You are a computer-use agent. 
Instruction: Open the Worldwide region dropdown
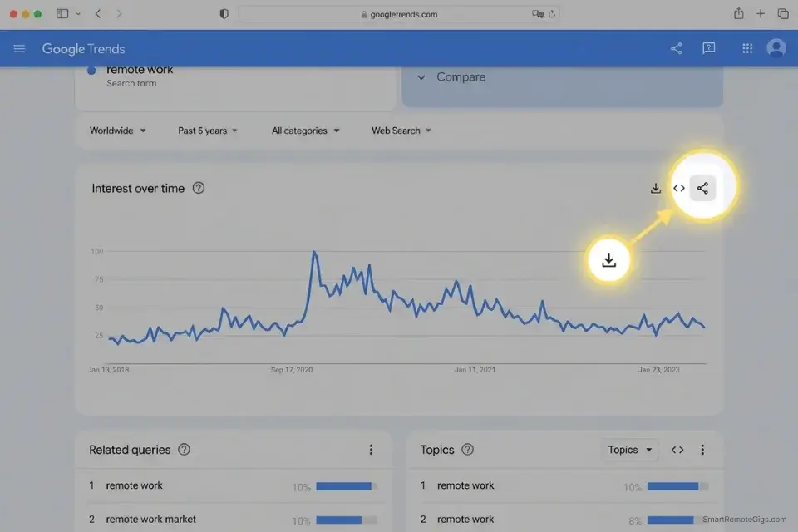(116, 131)
